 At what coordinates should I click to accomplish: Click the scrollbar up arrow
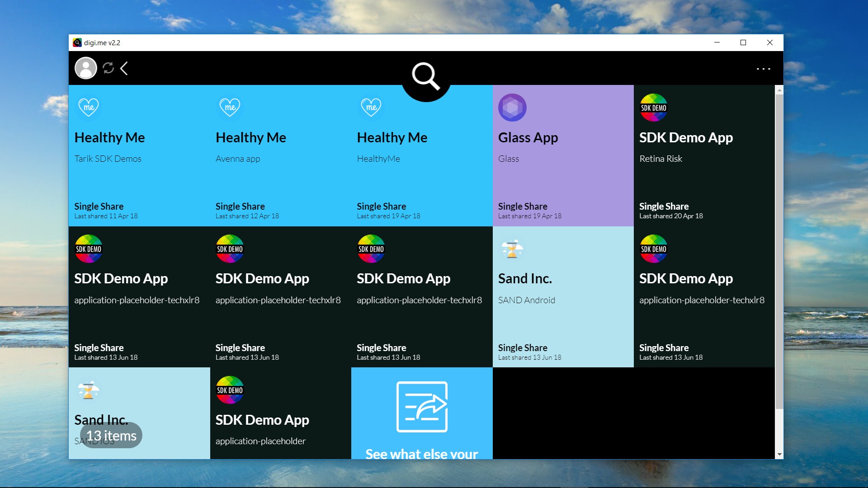[779, 90]
